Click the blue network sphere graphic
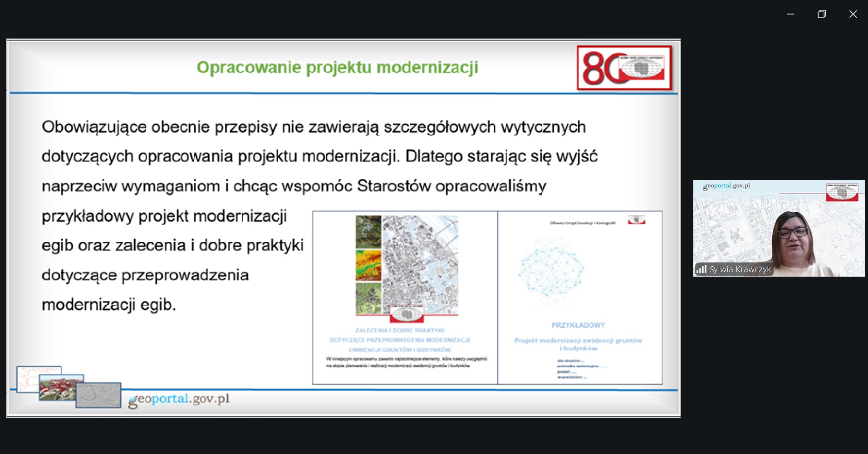The width and height of the screenshot is (868, 454). coord(551,270)
